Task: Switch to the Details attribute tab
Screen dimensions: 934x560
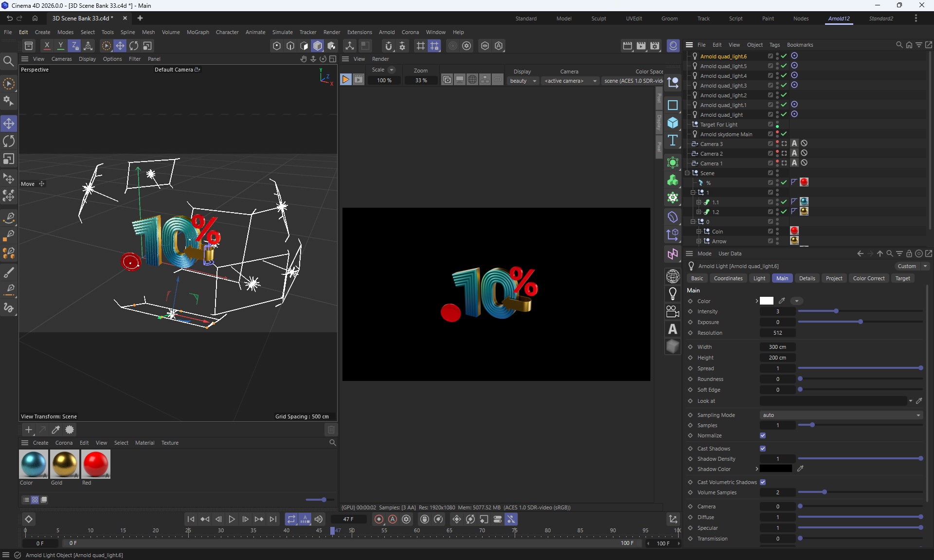Action: tap(807, 278)
